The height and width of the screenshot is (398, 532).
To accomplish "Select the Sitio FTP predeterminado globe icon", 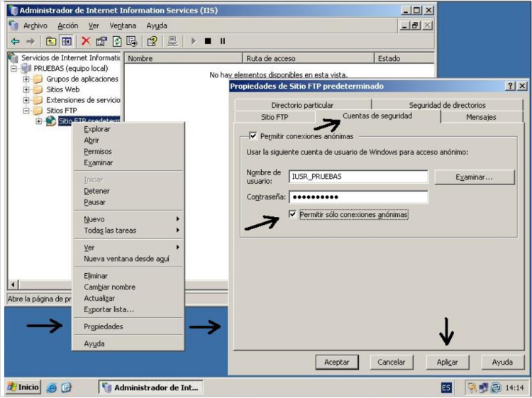I will [50, 121].
